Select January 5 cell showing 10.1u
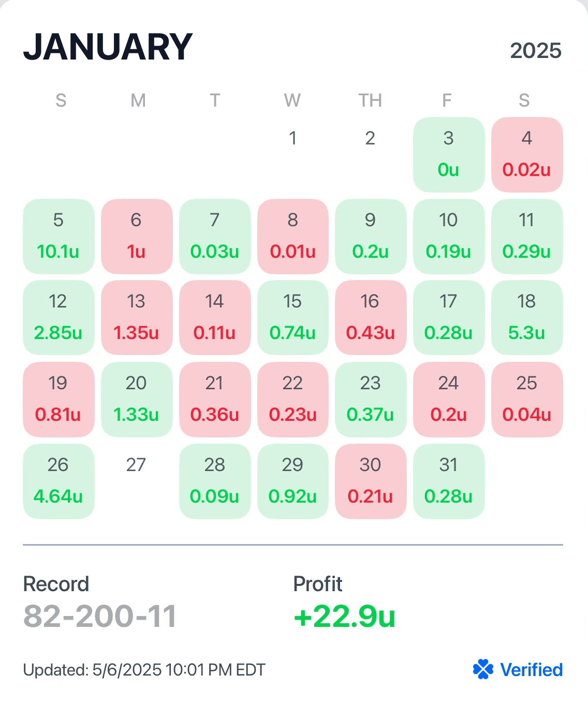 58,237
